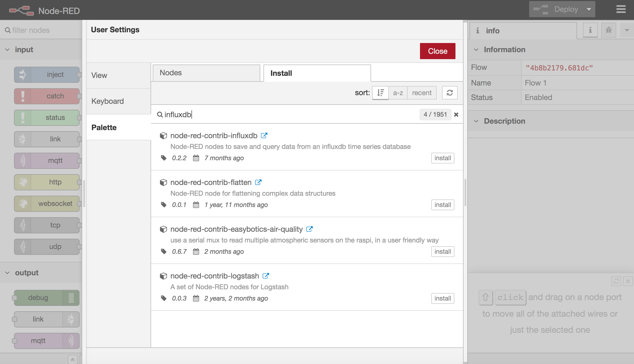Clear the influxdb search text

[456, 115]
